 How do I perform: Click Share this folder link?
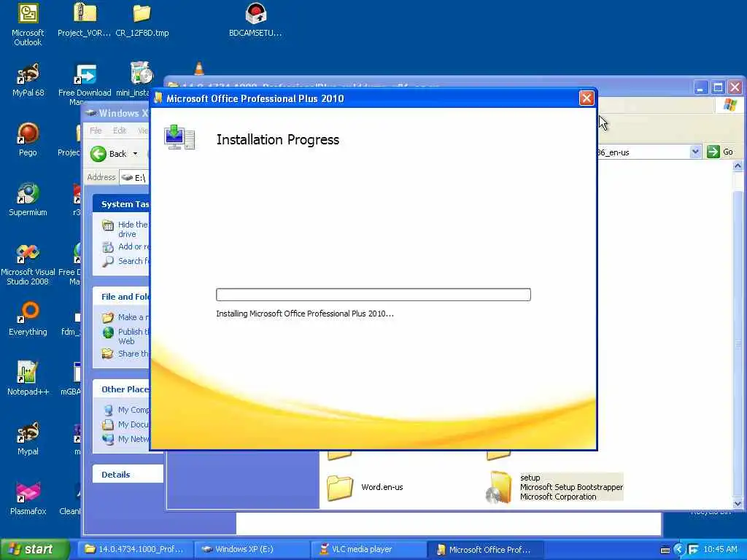pos(133,354)
